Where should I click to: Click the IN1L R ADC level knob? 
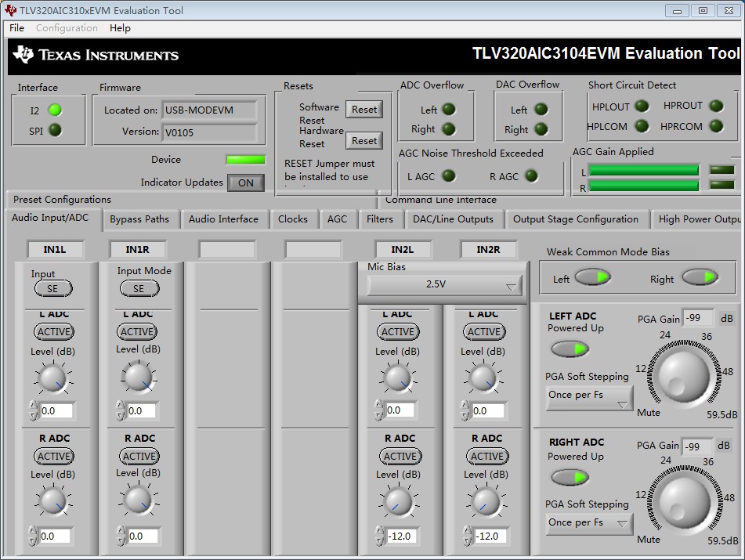(52, 501)
